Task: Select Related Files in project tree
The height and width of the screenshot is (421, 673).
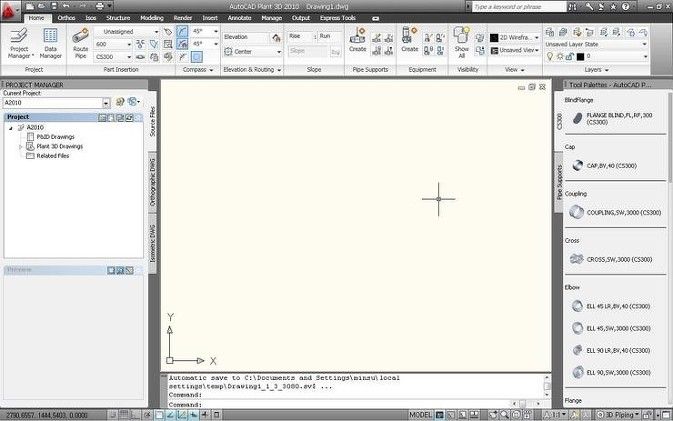Action: tap(53, 156)
